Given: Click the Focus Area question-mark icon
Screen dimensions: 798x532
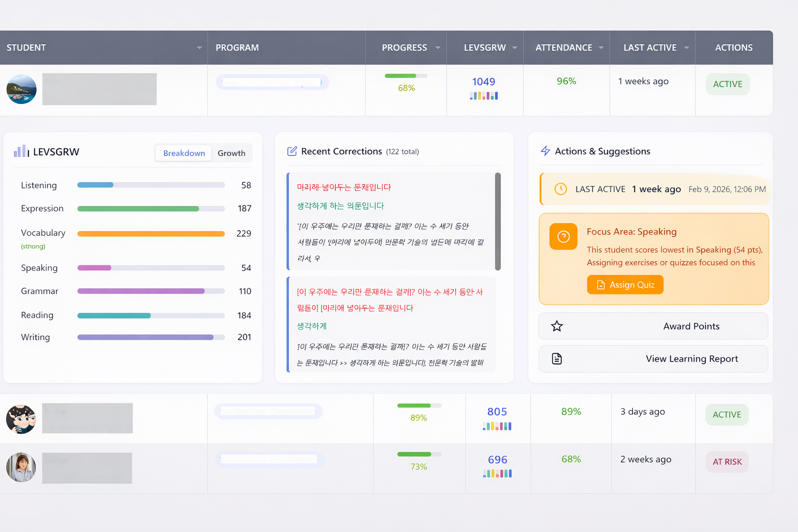Looking at the screenshot, I should coord(563,236).
